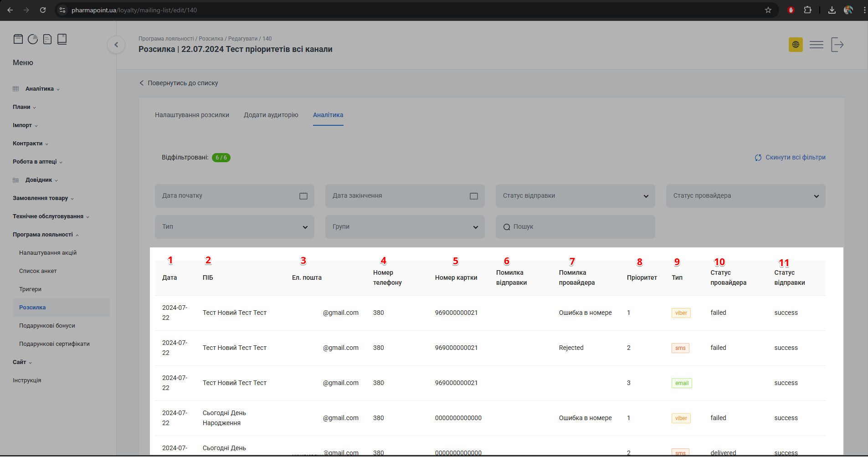This screenshot has width=868, height=457.
Task: Click the document icon in the sidebar header
Action: point(47,39)
